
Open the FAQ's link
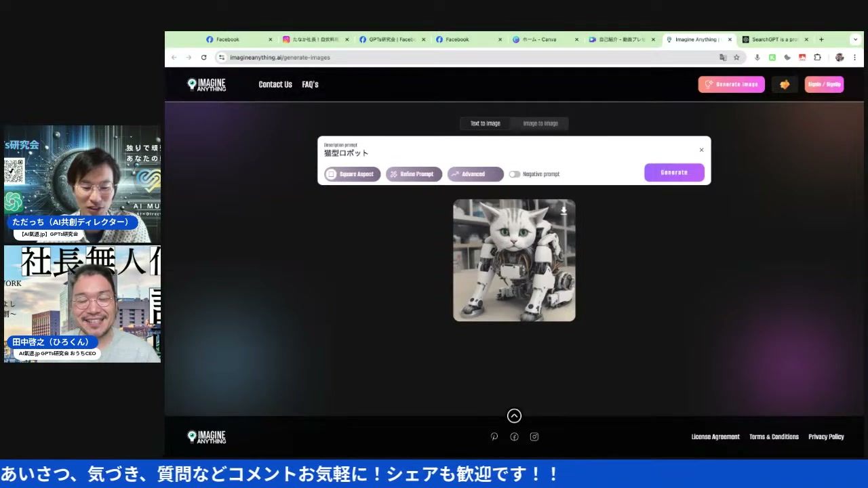tap(310, 85)
